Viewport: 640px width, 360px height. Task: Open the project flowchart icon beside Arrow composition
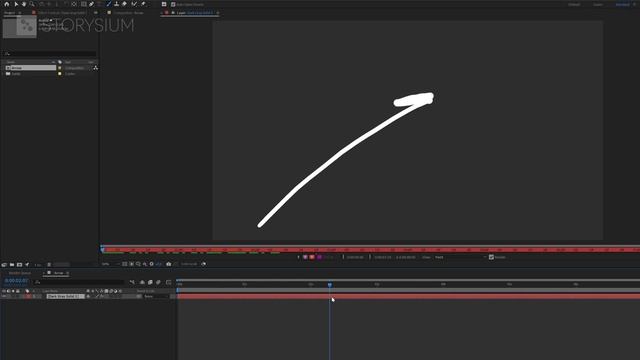click(x=96, y=68)
